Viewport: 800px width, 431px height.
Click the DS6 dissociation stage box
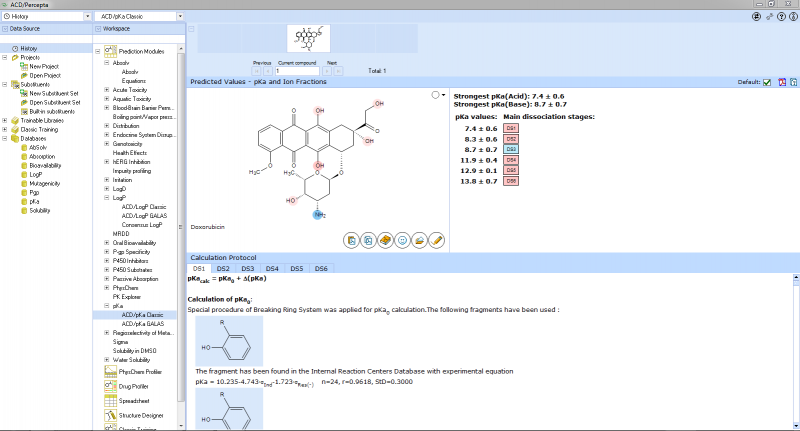[511, 181]
